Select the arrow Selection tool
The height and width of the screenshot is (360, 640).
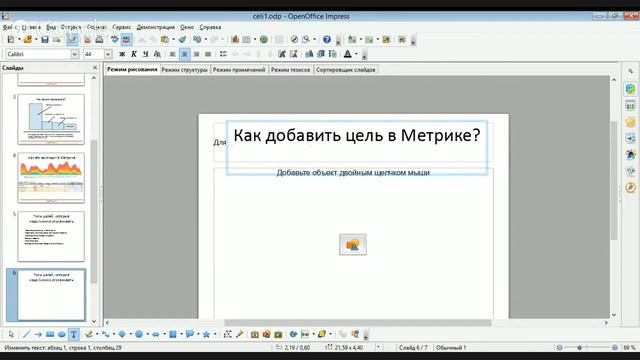11,335
